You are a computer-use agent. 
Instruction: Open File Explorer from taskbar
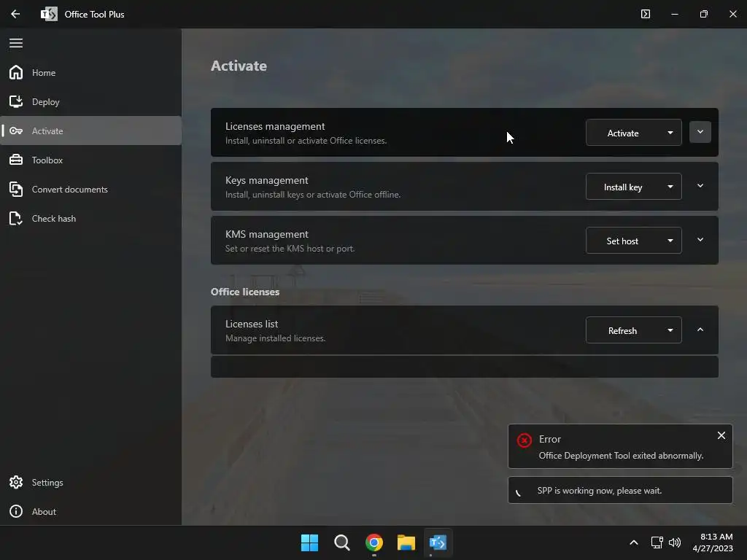[x=406, y=542]
